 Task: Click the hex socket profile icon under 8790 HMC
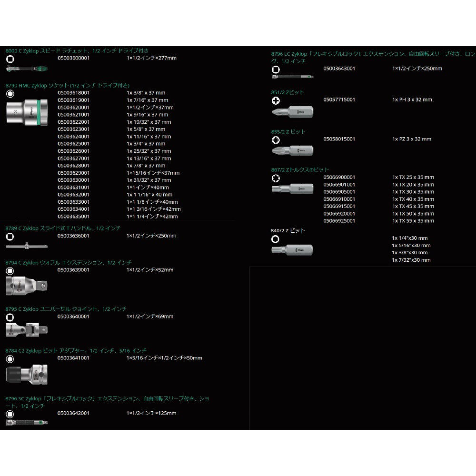click(10, 94)
